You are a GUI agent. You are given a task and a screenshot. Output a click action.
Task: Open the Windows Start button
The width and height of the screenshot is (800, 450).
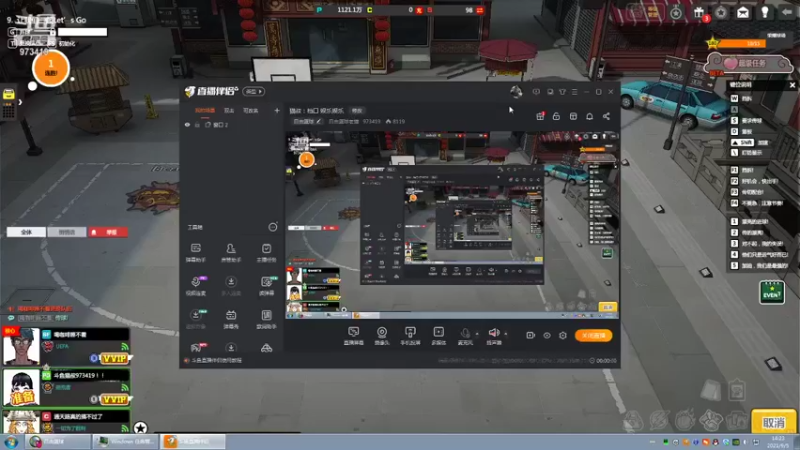(11, 441)
